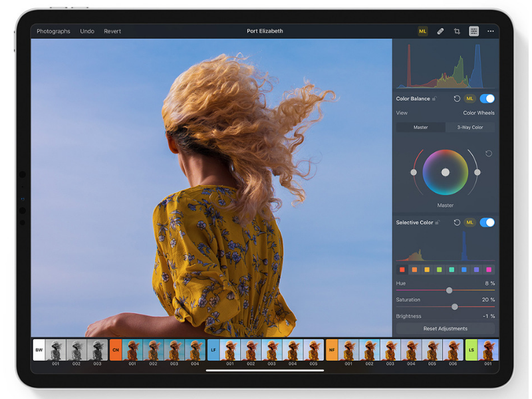Image resolution: width=532 pixels, height=399 pixels.
Task: Select the magenta selective color swatch
Action: [x=489, y=270]
